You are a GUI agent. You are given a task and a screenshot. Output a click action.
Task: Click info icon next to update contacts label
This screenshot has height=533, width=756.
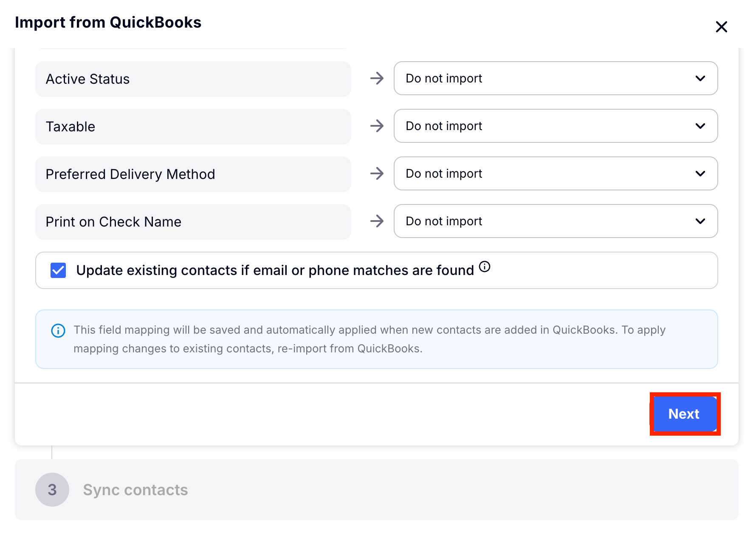pos(485,266)
